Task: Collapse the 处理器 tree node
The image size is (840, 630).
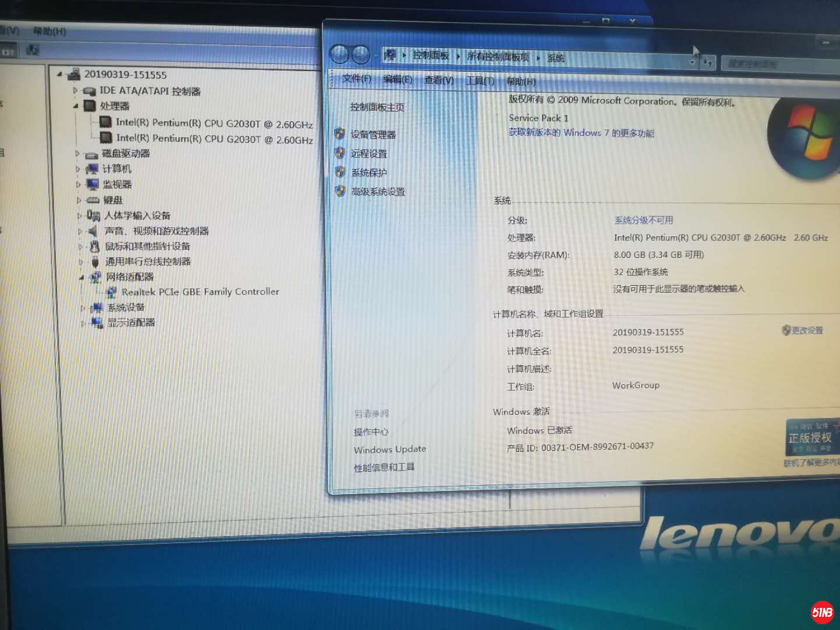Action: coord(76,106)
